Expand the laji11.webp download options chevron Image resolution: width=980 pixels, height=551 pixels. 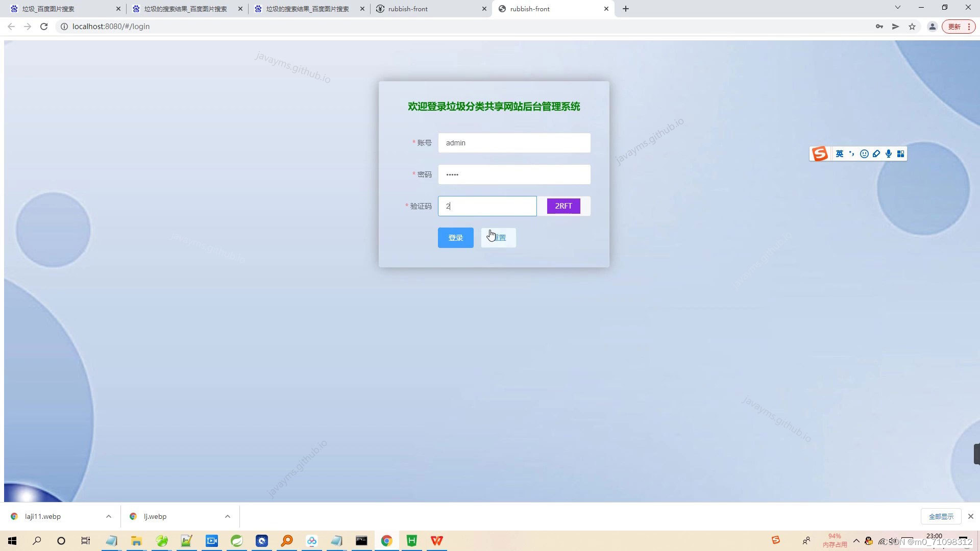point(109,516)
